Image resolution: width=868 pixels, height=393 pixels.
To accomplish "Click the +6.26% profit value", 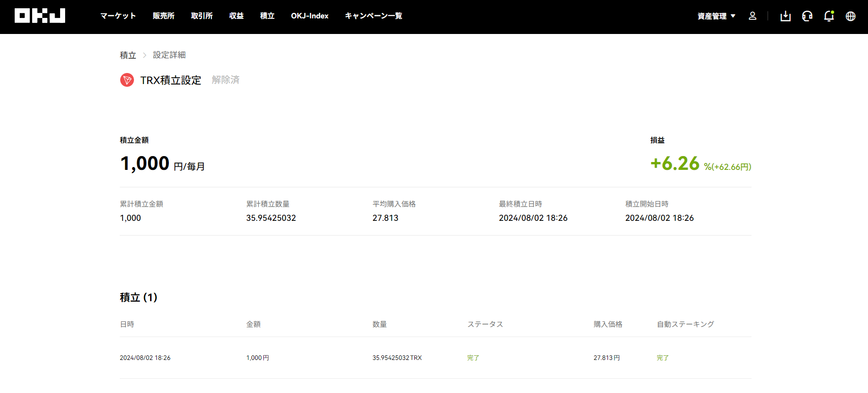I will point(701,164).
